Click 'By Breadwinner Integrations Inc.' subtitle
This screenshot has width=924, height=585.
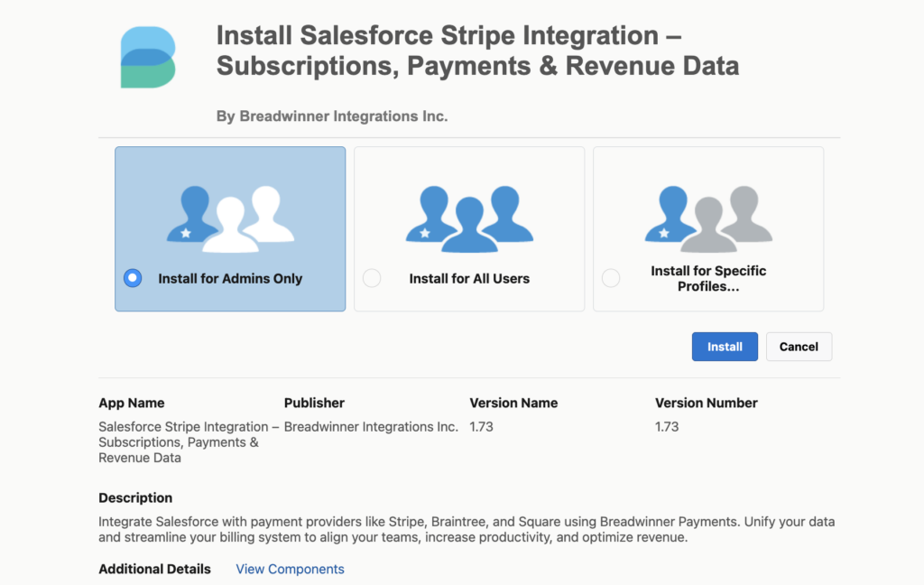click(332, 116)
